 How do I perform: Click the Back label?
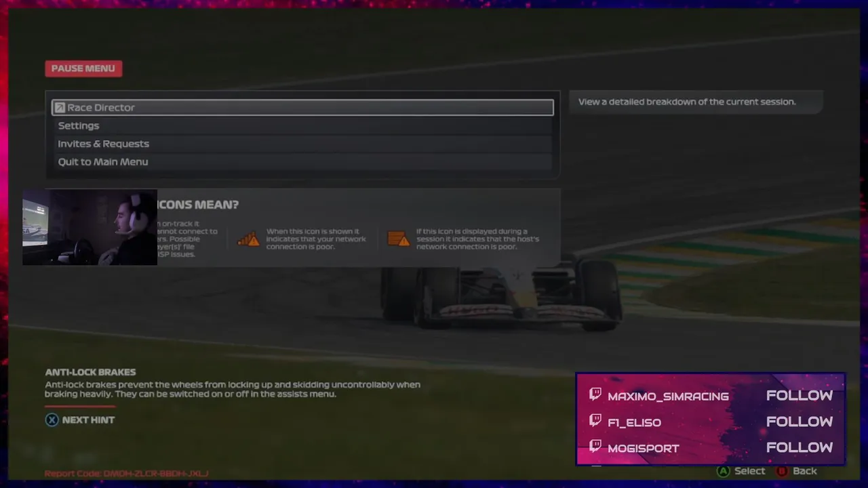coord(805,471)
